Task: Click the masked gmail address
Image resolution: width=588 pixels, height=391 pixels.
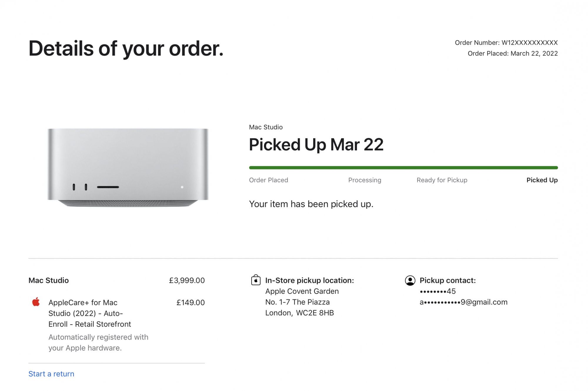Action: tap(464, 302)
